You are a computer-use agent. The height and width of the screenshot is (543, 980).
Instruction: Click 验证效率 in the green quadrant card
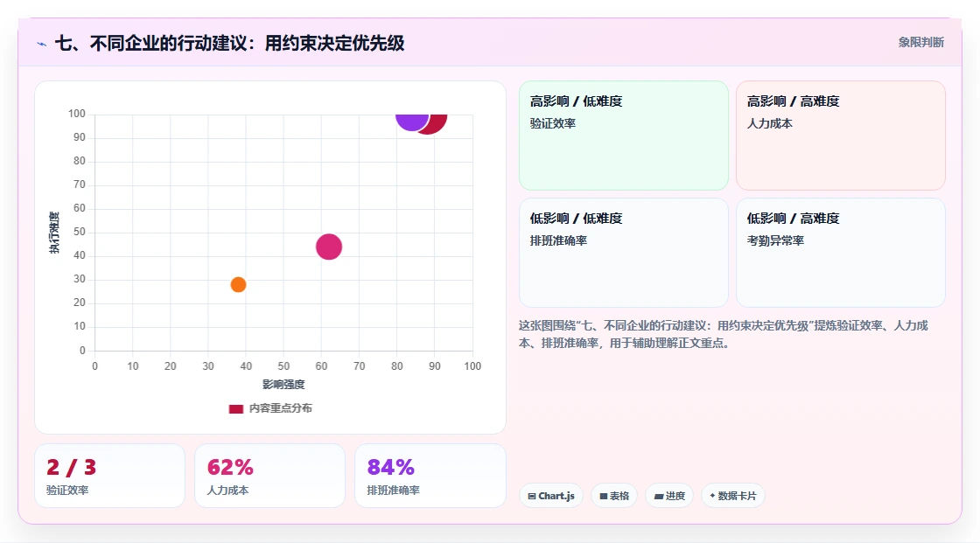click(552, 123)
